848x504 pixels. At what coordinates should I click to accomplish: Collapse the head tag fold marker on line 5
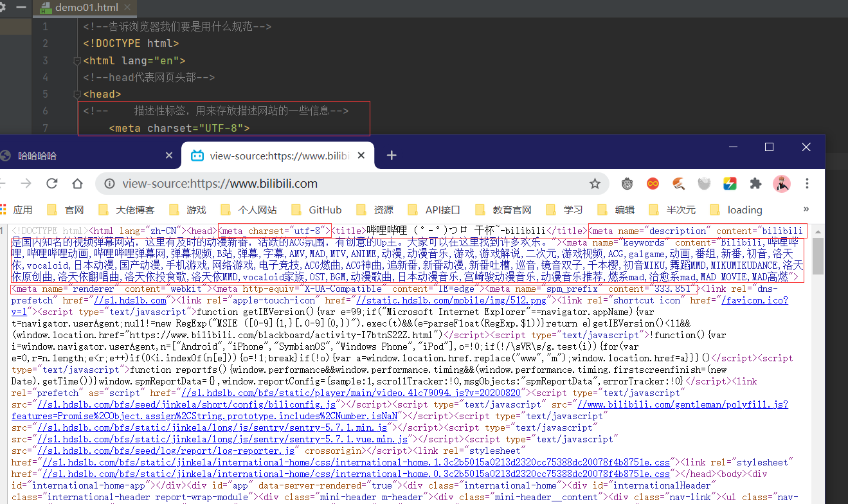77,94
